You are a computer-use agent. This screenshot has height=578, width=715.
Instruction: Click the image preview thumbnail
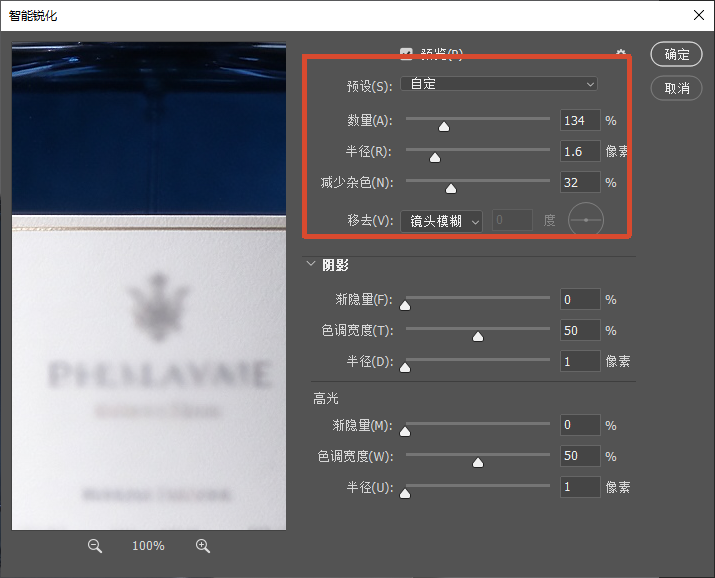click(x=149, y=286)
